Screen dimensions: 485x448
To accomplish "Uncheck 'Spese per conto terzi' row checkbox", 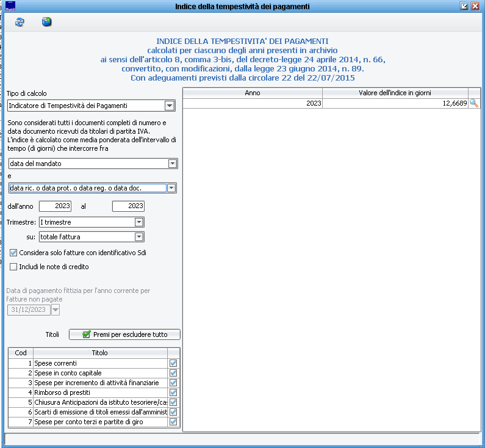I will coord(173,422).
